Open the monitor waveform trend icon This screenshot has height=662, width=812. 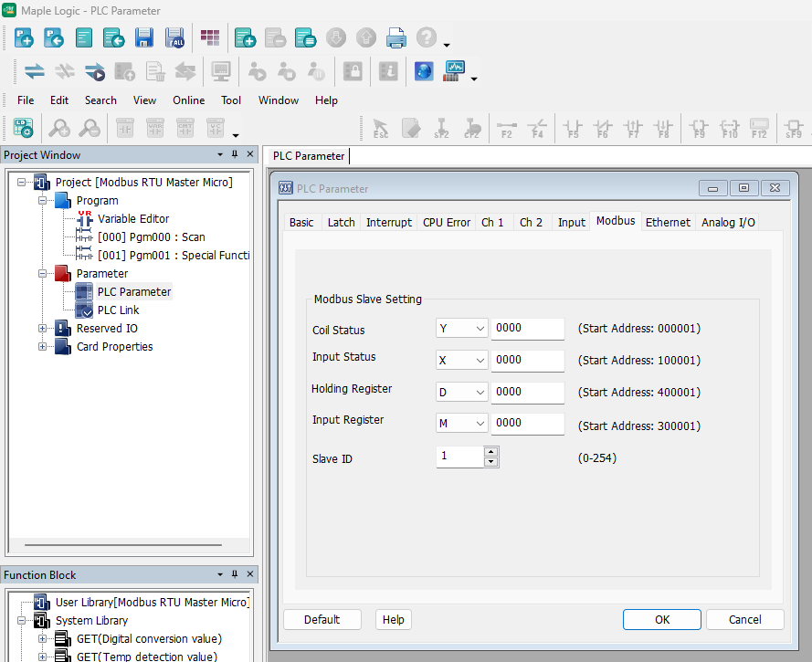(x=454, y=71)
